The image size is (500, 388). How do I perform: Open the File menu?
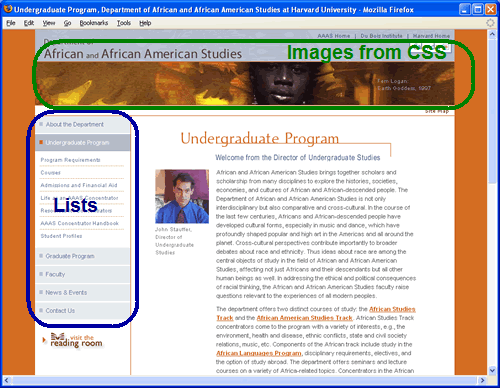point(11,23)
